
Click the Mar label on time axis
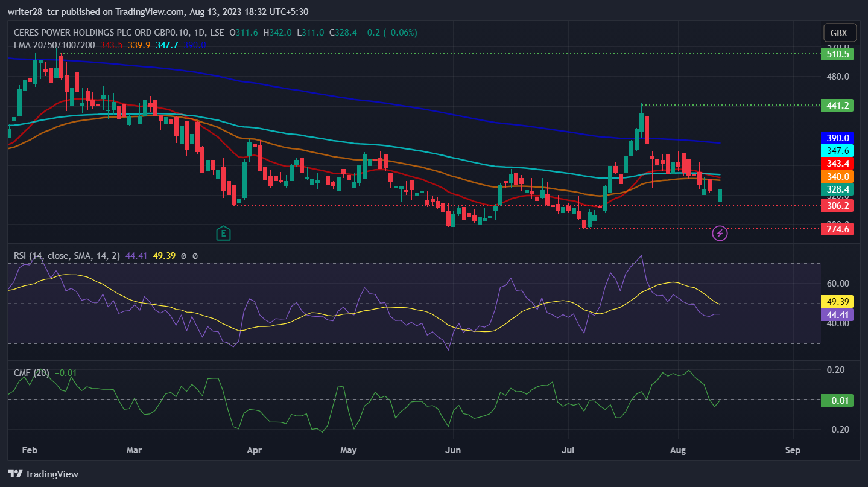tap(135, 450)
